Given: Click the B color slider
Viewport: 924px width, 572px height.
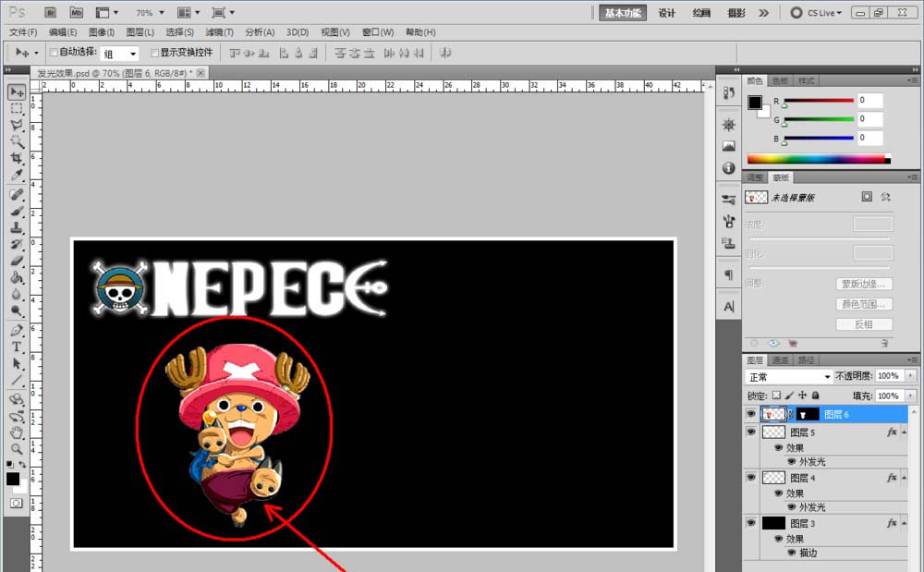Looking at the screenshot, I should coord(819,139).
